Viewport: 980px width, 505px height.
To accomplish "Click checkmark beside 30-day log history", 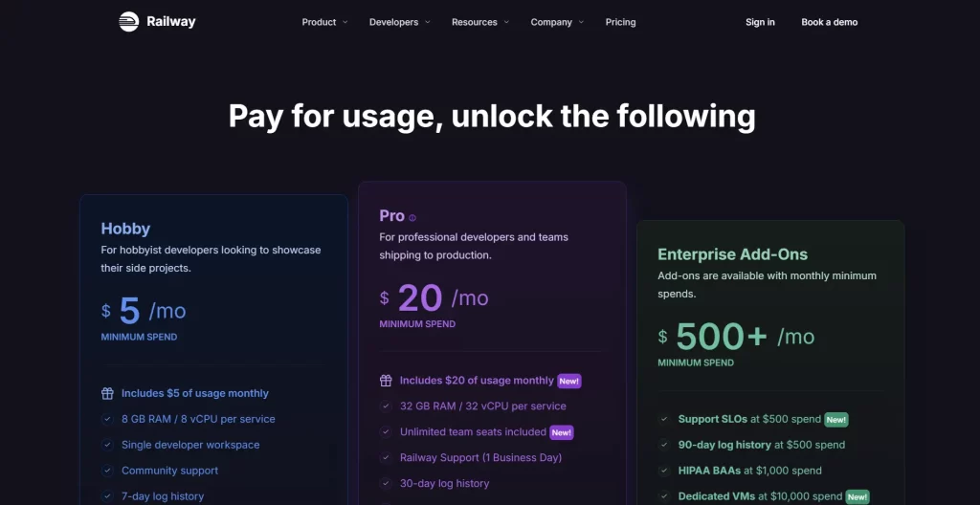I will pos(386,483).
